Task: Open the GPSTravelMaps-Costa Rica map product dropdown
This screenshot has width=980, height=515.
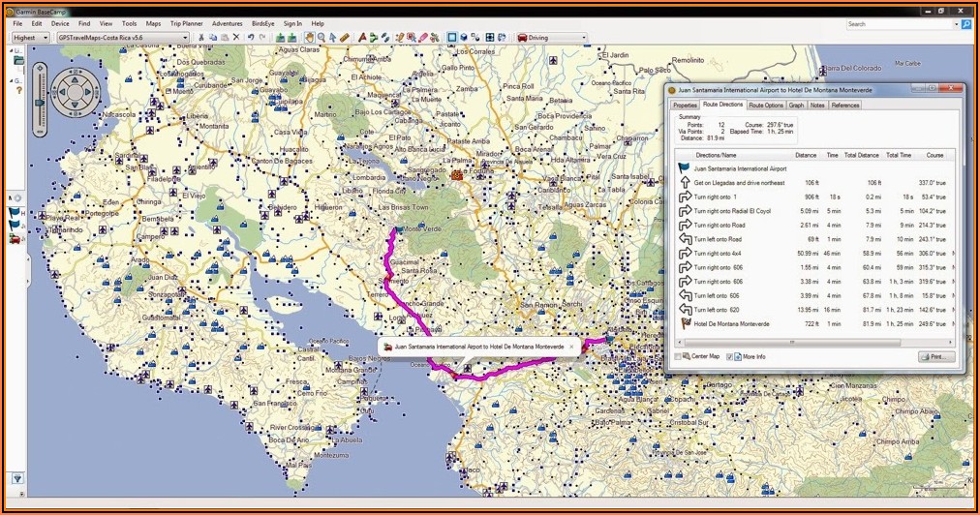Action: (123, 38)
